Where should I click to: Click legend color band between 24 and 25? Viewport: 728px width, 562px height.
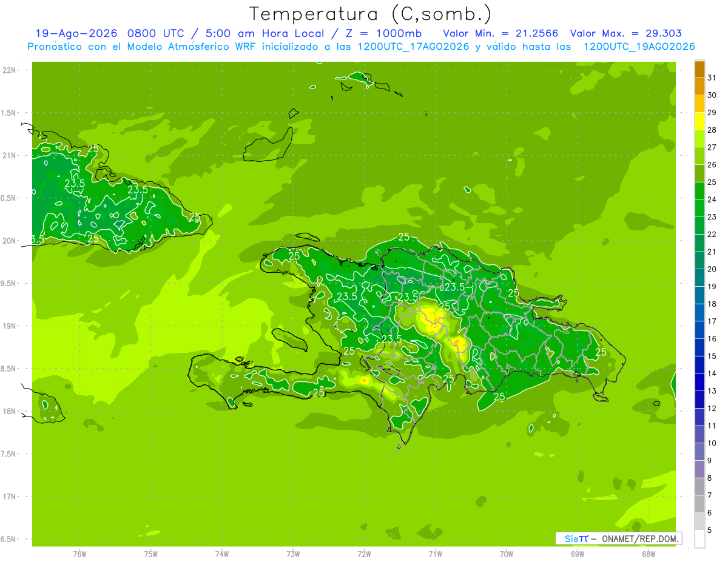point(699,190)
